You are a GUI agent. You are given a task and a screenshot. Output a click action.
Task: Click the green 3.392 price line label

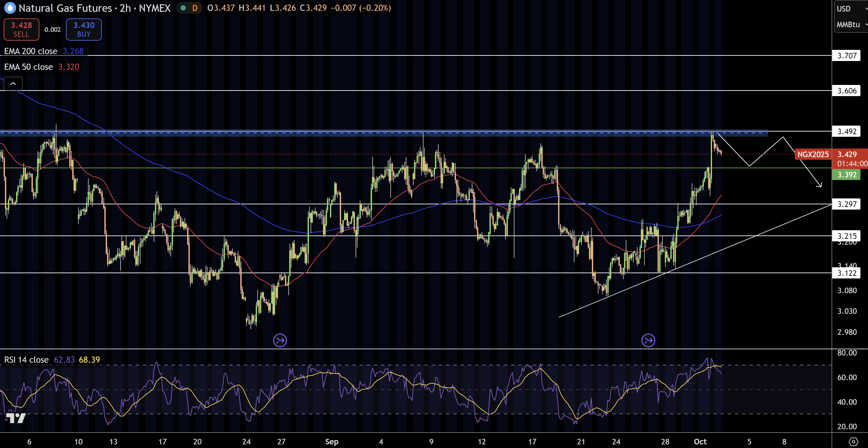click(846, 175)
